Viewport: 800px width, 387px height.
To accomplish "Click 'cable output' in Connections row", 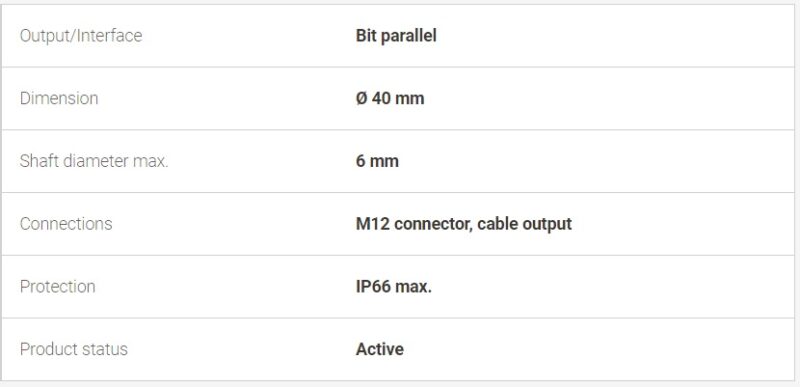I will tap(524, 224).
